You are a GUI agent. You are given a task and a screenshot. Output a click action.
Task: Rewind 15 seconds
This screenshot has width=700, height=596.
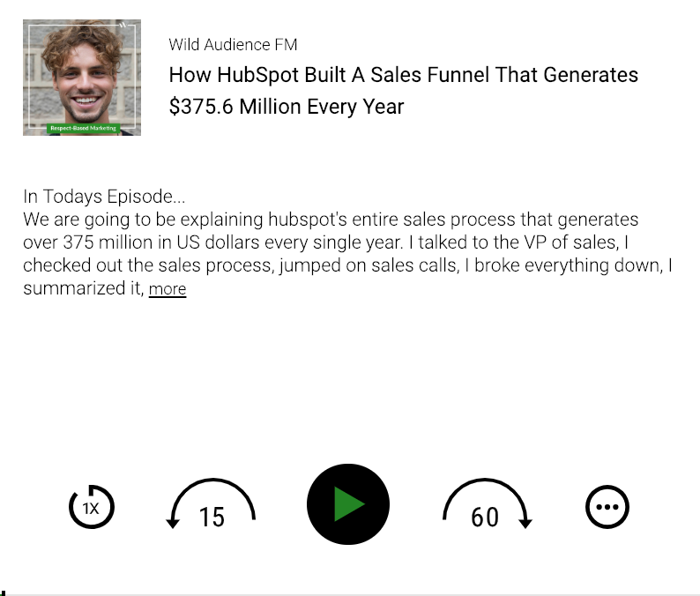click(212, 504)
